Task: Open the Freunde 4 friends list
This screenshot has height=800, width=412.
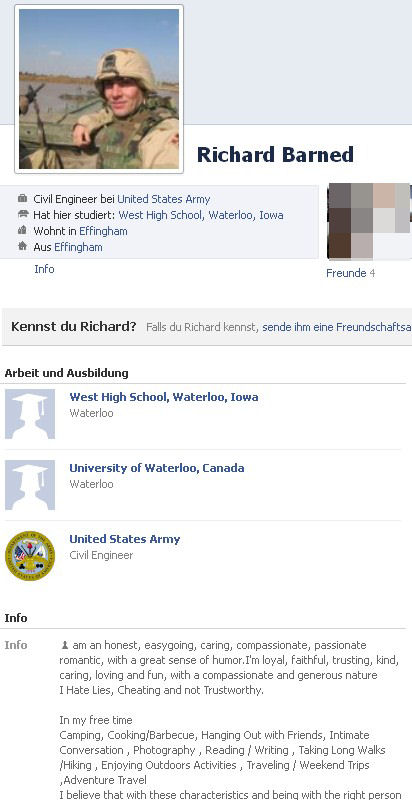Action: 350,273
